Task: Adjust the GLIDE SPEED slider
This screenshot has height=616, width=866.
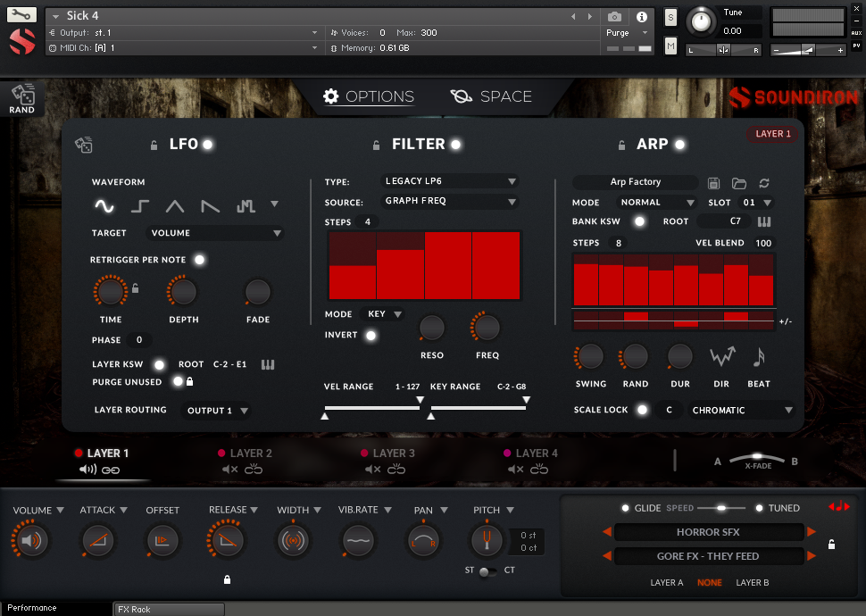Action: point(721,508)
